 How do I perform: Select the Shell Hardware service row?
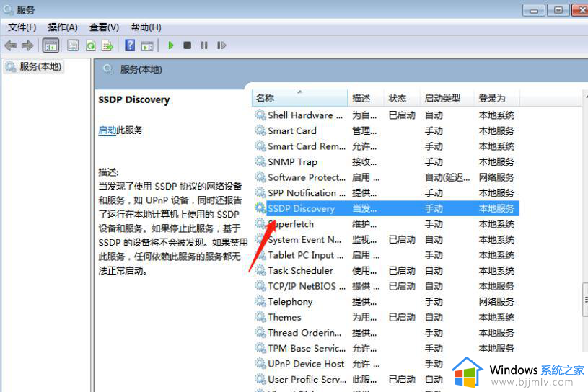pos(386,115)
